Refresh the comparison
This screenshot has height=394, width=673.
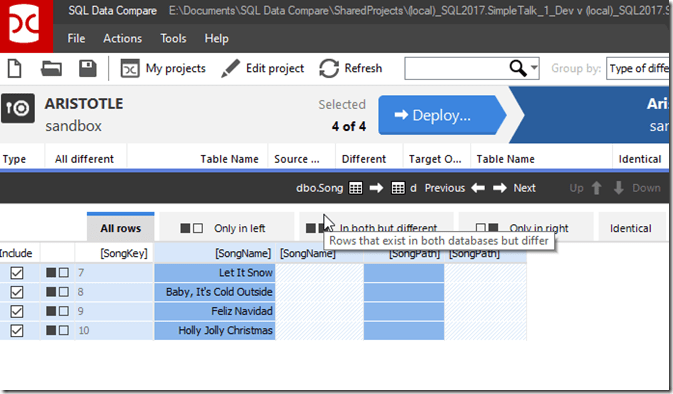click(x=351, y=69)
